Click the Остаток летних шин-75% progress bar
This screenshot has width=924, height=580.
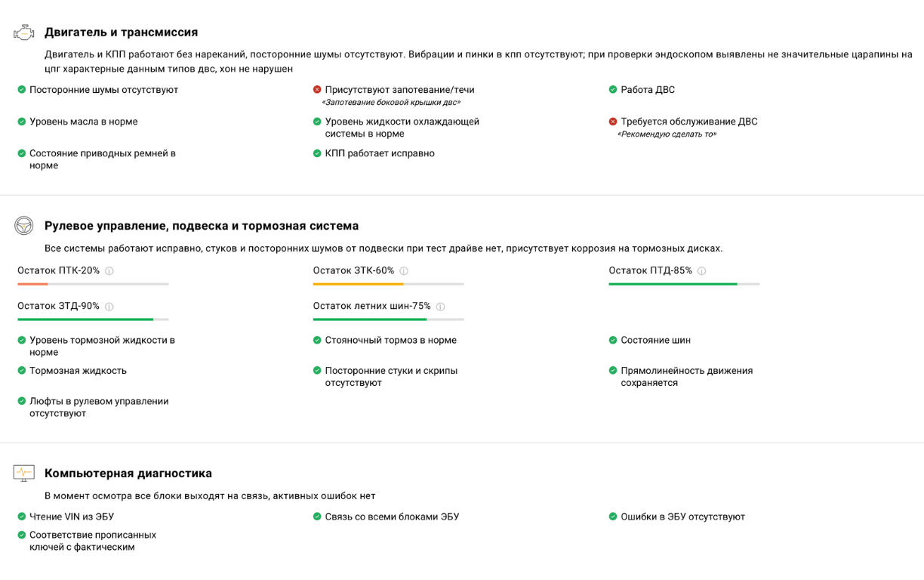[x=388, y=319]
